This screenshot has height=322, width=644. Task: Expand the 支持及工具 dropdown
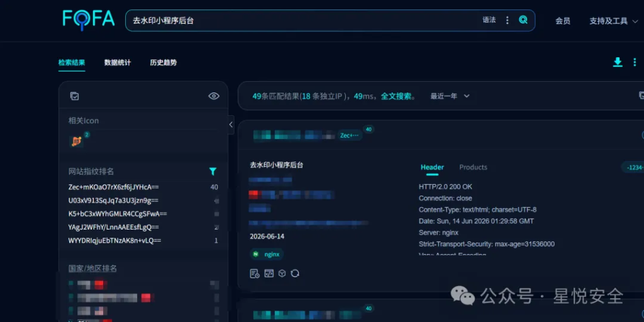point(614,21)
